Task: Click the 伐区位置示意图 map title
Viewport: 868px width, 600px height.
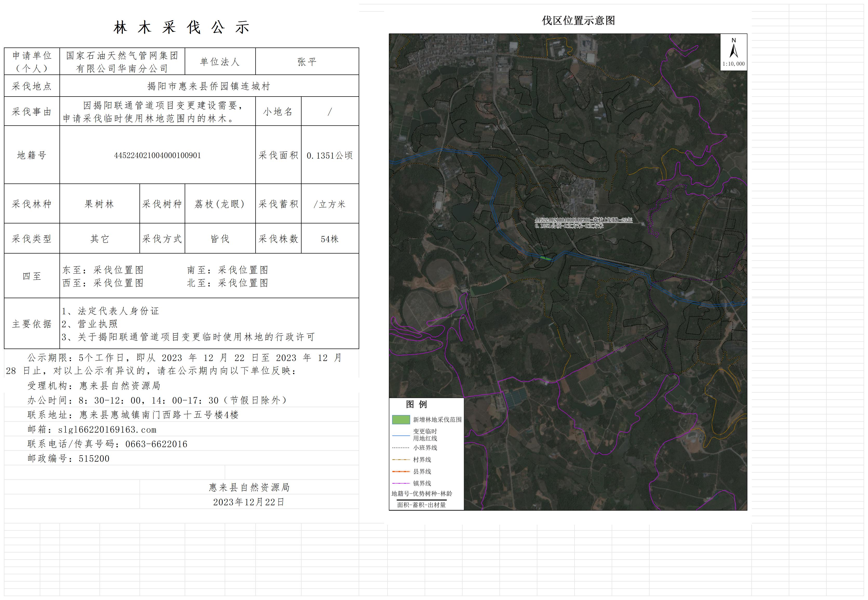Action: (x=578, y=21)
